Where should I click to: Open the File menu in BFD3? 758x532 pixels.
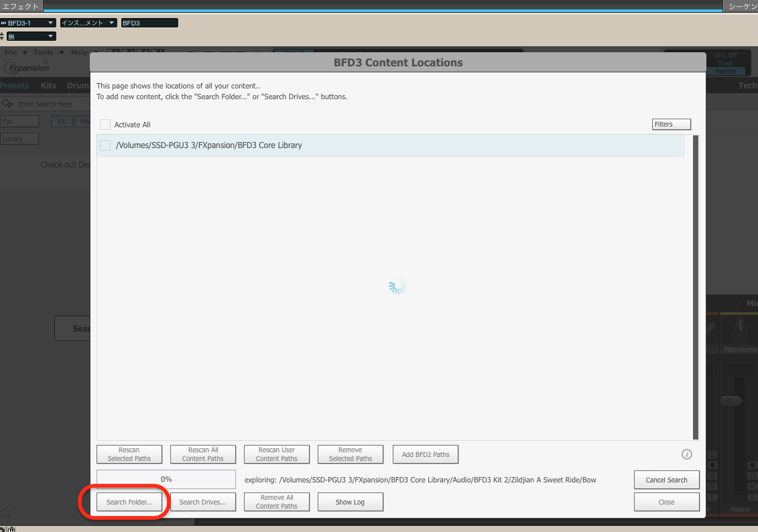(x=15, y=52)
